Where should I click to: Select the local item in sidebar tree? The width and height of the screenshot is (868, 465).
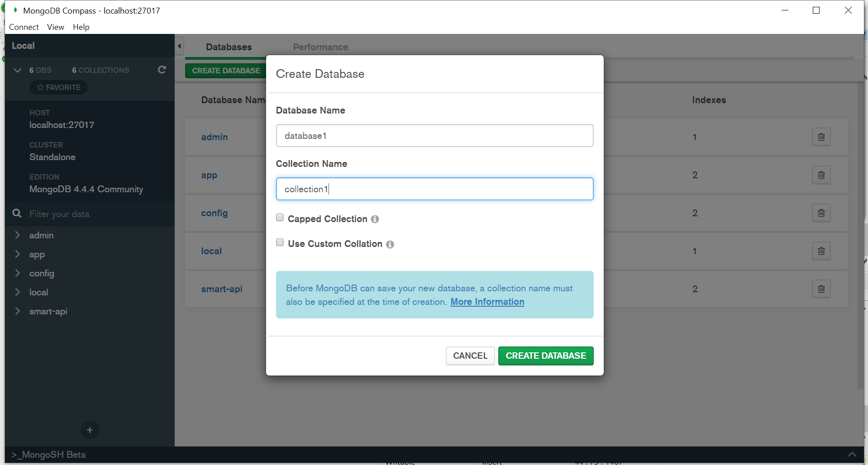(x=39, y=292)
